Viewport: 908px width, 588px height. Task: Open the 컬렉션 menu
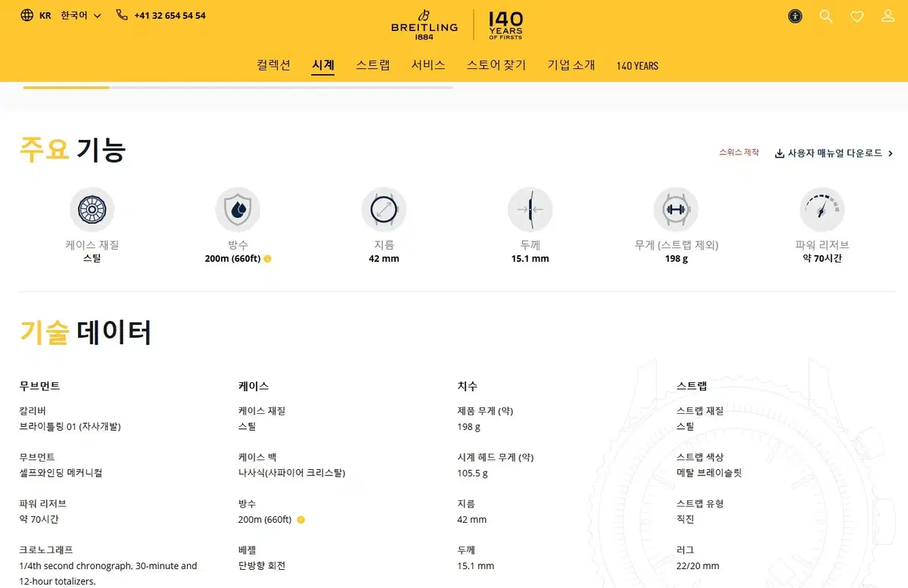coord(274,65)
